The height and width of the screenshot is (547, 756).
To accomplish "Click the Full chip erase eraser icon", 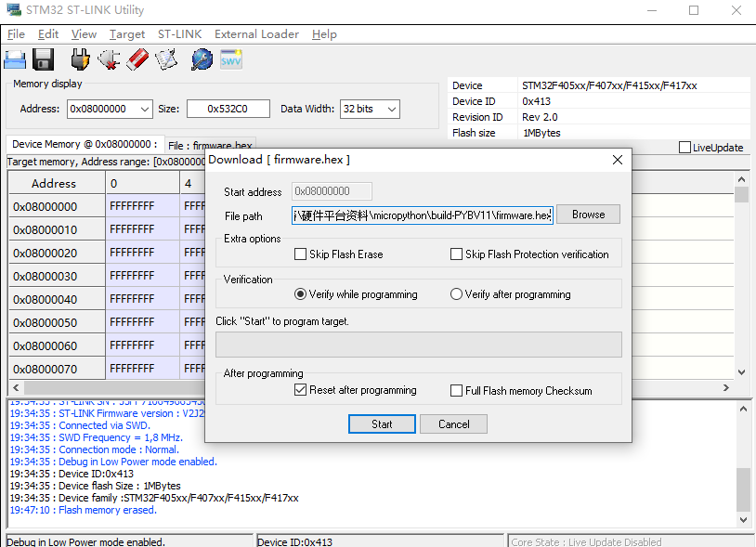I will 137,59.
